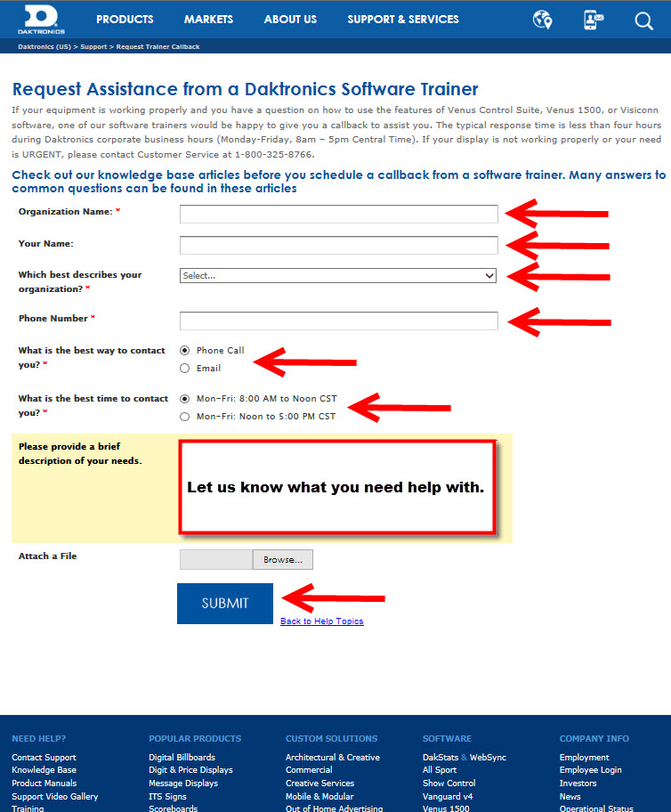Select Mon-Fri 8:00 AM to Noon CST
This screenshot has width=671, height=812.
(185, 399)
